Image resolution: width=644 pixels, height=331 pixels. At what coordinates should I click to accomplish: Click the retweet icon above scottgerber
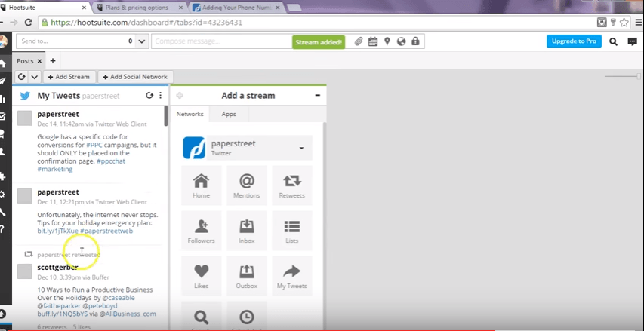[x=29, y=254]
